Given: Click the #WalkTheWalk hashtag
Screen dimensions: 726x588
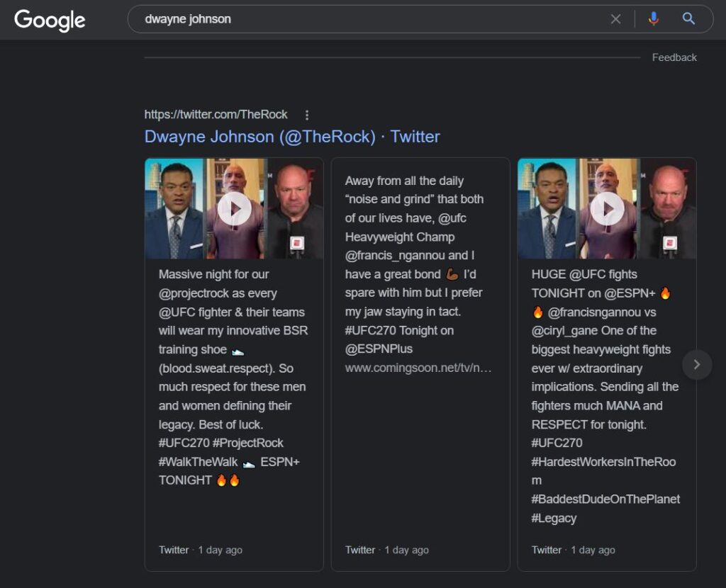Looking at the screenshot, I should (x=198, y=462).
